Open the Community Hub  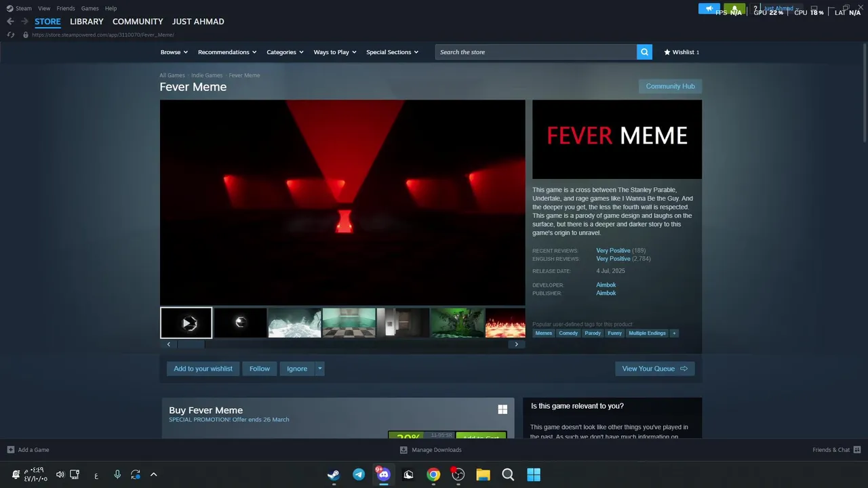point(670,86)
